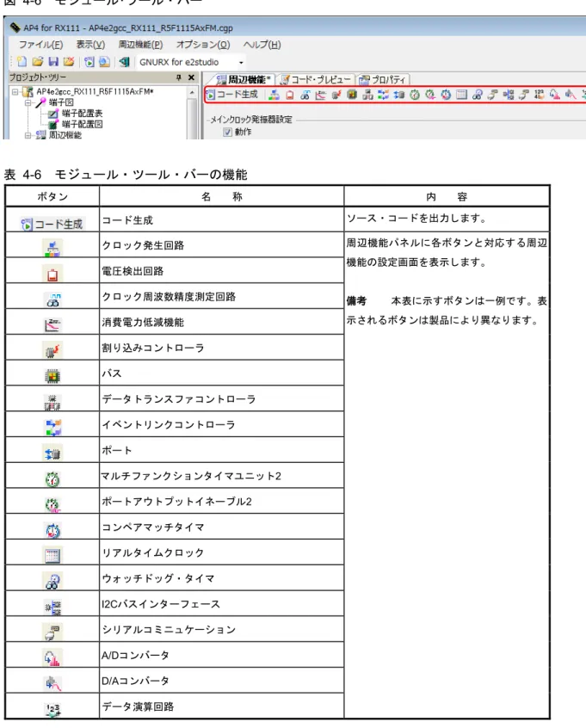
Task: Close the プロジェクト・ツリー panel
Action: (191, 77)
